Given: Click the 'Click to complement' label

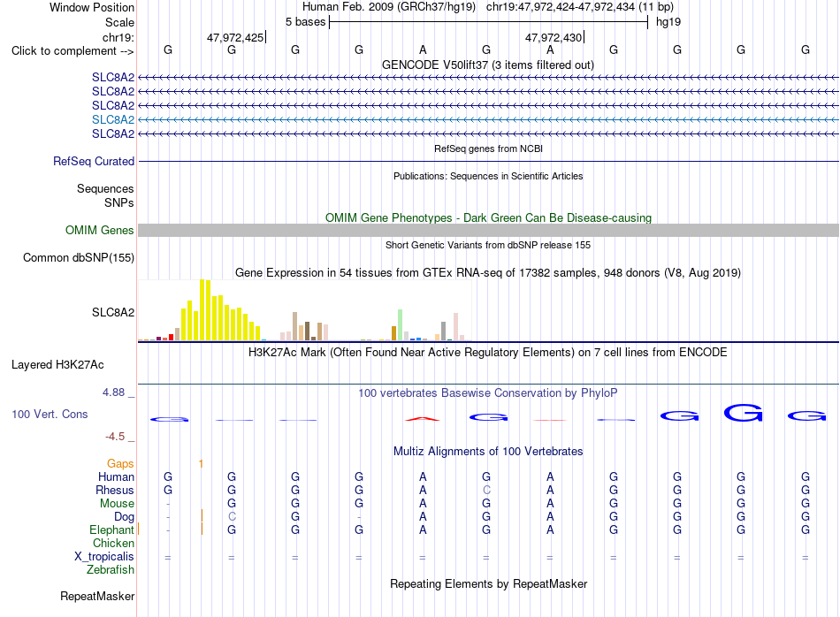Looking at the screenshot, I should (73, 51).
